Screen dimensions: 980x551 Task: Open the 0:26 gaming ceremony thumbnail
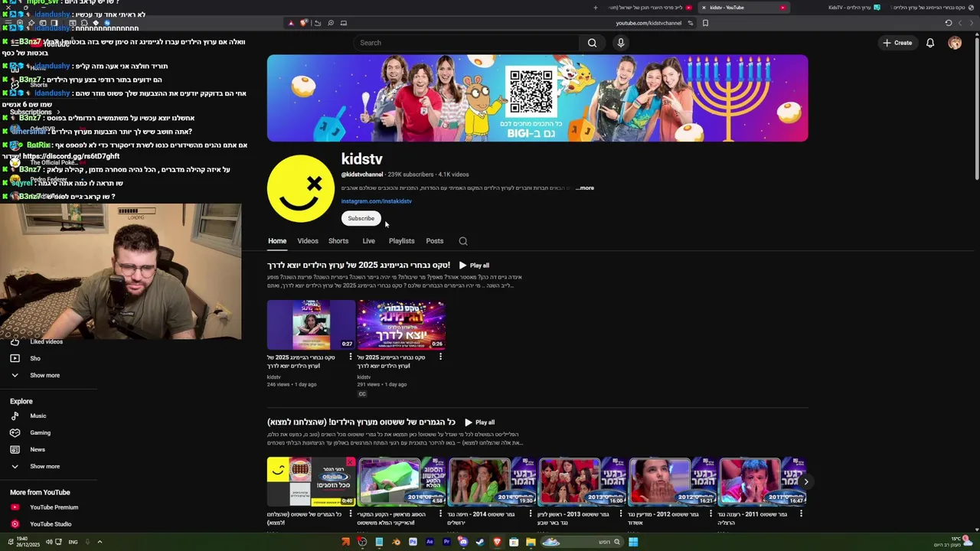[401, 324]
